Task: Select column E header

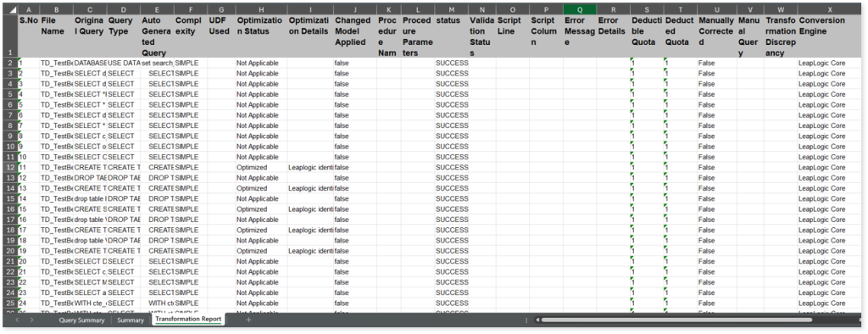Action: 157,9
